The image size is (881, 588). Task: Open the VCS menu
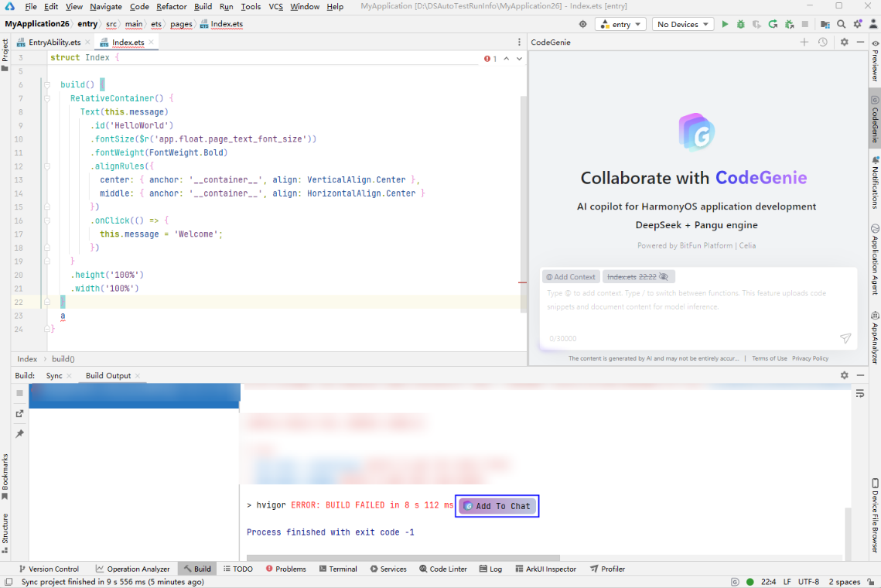[x=275, y=6]
